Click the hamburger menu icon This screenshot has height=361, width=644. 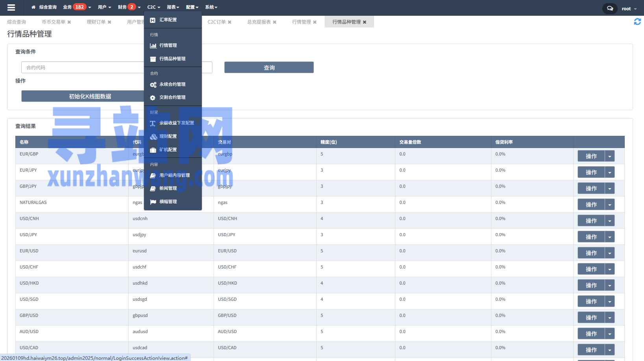(x=11, y=7)
